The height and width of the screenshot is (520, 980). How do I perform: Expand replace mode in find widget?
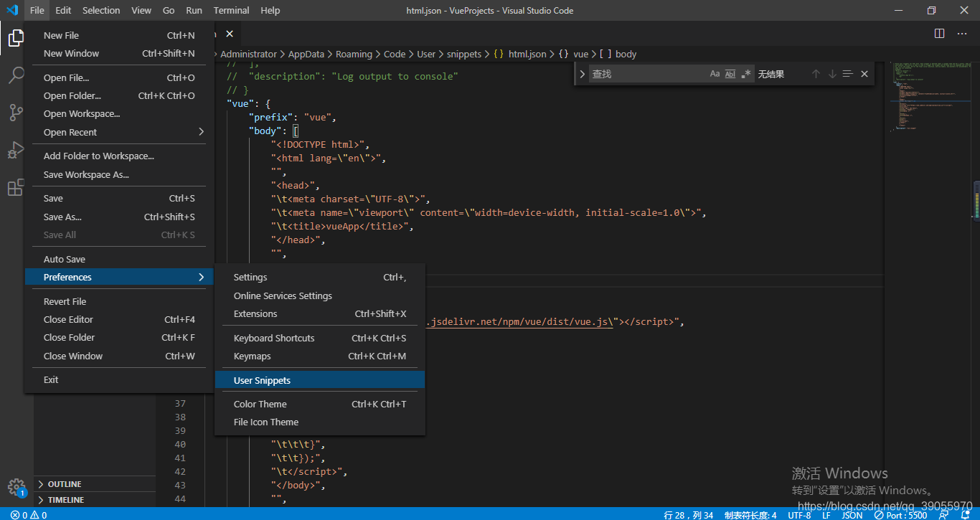pyautogui.click(x=583, y=74)
